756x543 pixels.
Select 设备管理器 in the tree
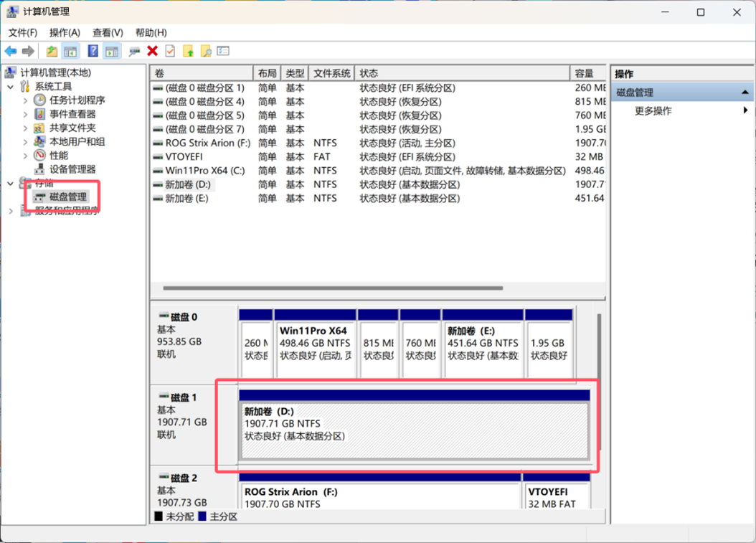[x=72, y=169]
